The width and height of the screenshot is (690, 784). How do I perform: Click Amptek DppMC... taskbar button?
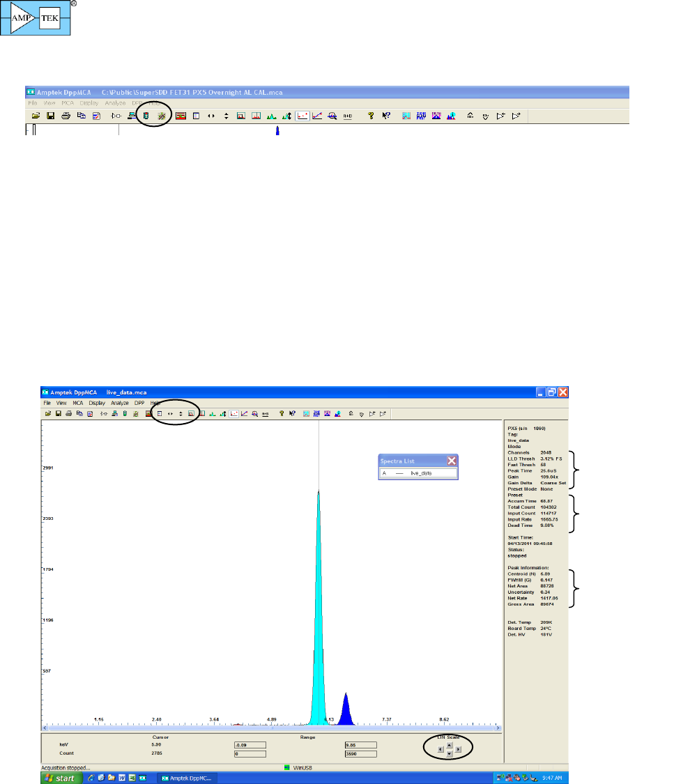point(187,778)
